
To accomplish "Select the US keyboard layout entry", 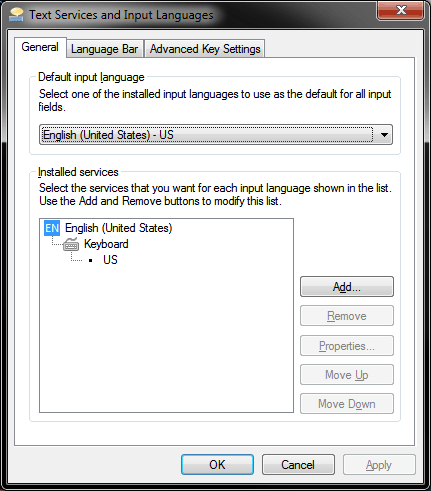I will pos(110,260).
